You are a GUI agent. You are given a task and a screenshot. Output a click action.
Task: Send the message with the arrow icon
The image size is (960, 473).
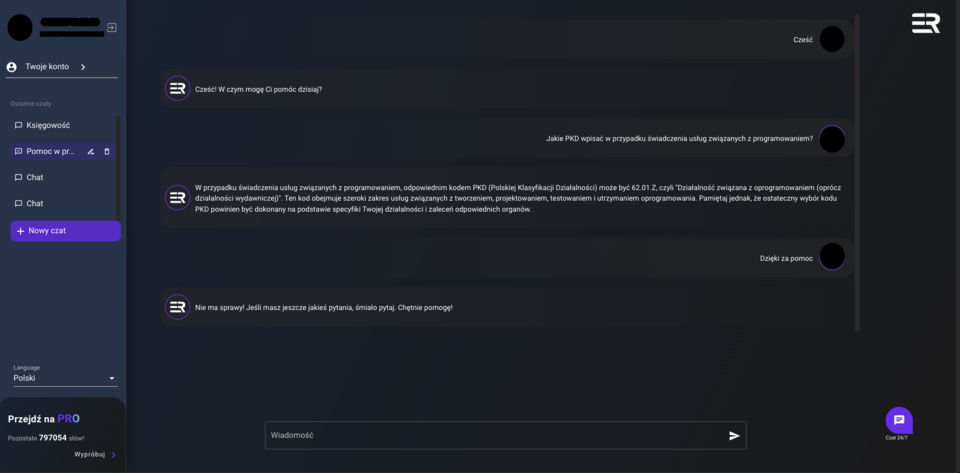coord(734,436)
